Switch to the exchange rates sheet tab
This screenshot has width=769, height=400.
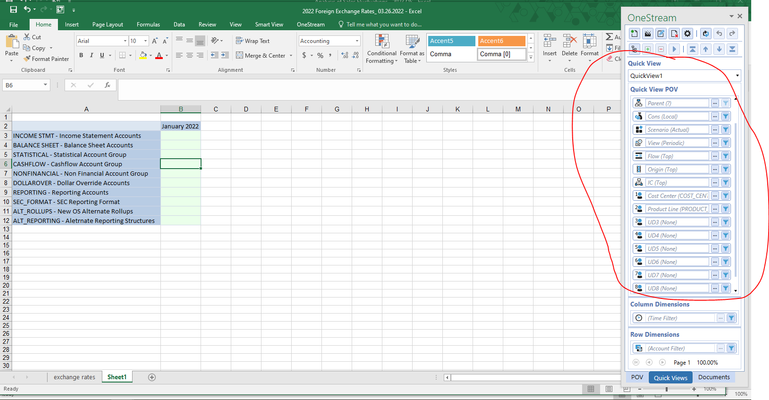pyautogui.click(x=74, y=377)
